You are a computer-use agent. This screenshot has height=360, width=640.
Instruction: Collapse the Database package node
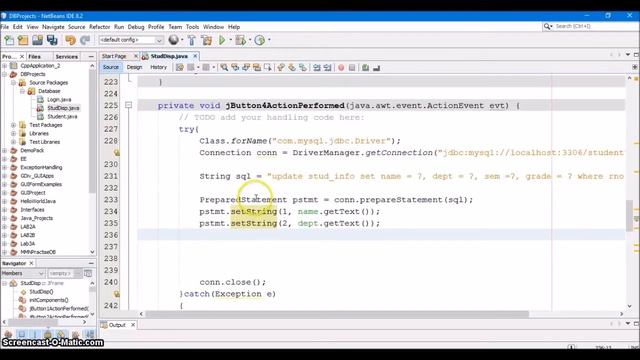tap(22, 91)
